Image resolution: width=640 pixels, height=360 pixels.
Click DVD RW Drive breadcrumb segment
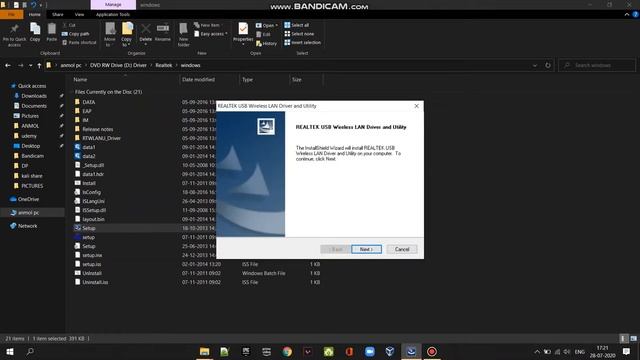118,65
